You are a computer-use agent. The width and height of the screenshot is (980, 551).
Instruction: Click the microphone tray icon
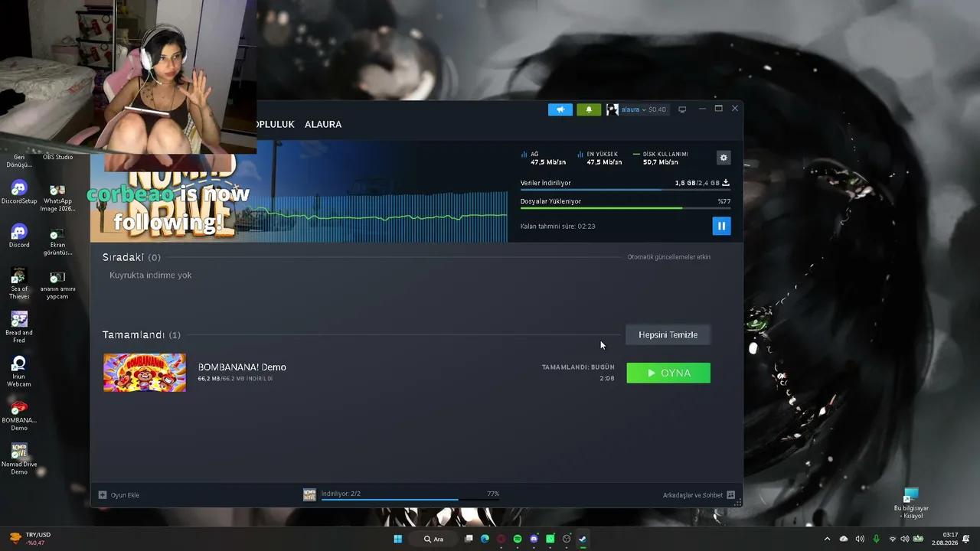click(876, 539)
